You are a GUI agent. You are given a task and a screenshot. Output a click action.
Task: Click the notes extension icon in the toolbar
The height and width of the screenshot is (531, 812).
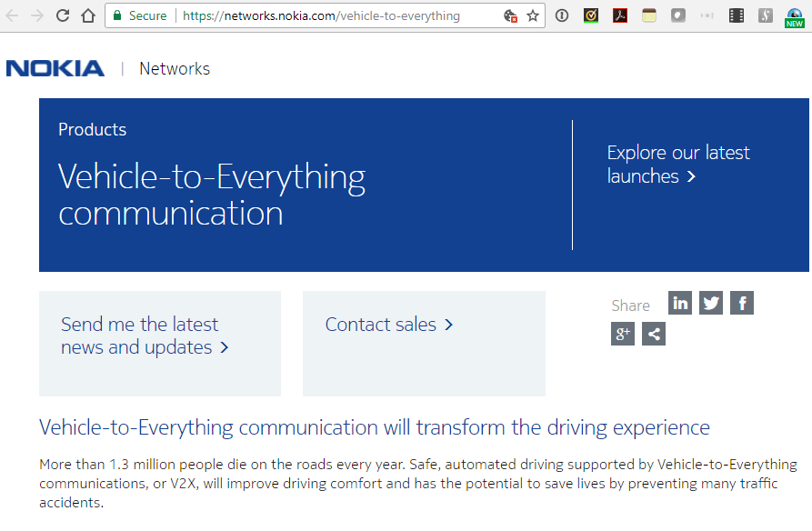click(648, 15)
